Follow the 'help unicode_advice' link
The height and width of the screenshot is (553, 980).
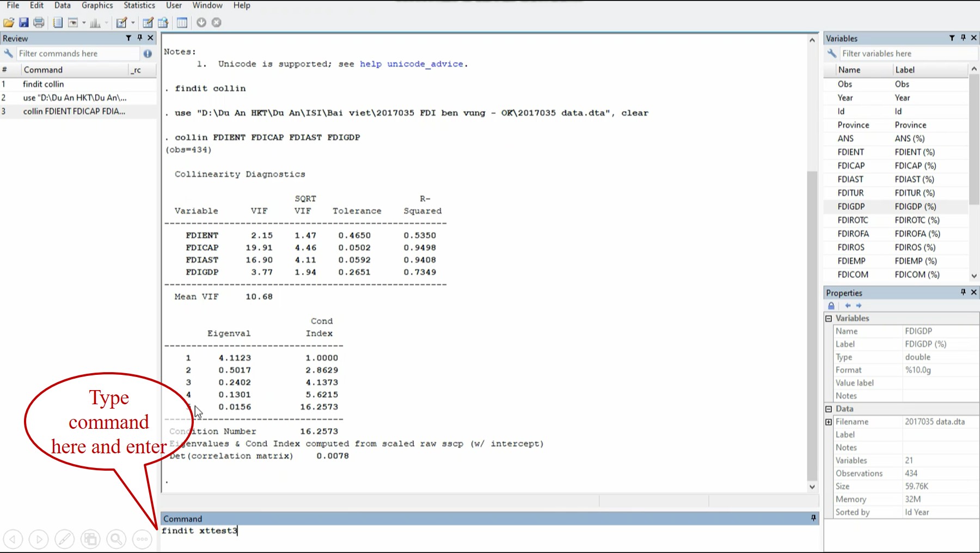[x=411, y=64]
